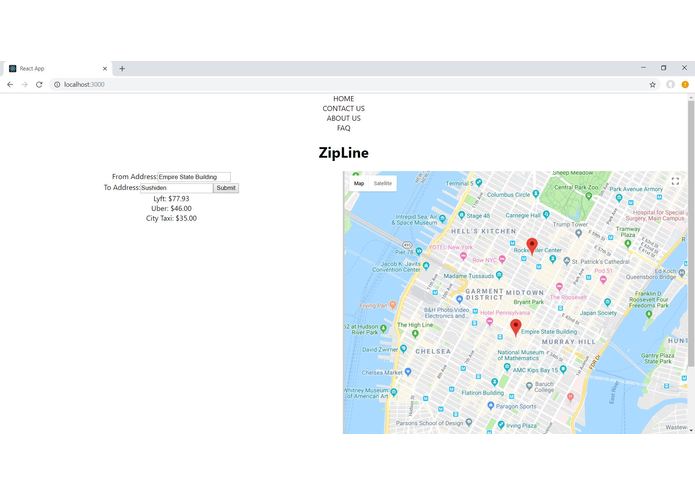Screen dimensions: 695x494
Task: Click the Chelsea Market map pin
Action: tap(408, 371)
